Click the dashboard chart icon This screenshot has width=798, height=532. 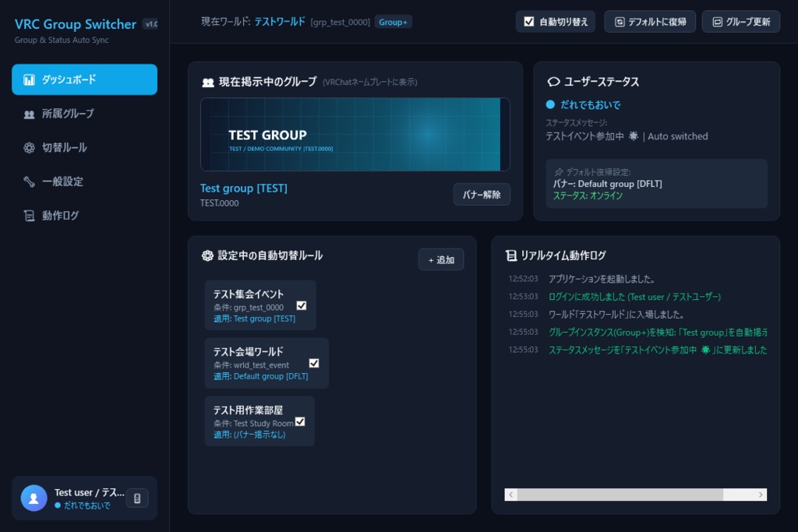point(29,80)
